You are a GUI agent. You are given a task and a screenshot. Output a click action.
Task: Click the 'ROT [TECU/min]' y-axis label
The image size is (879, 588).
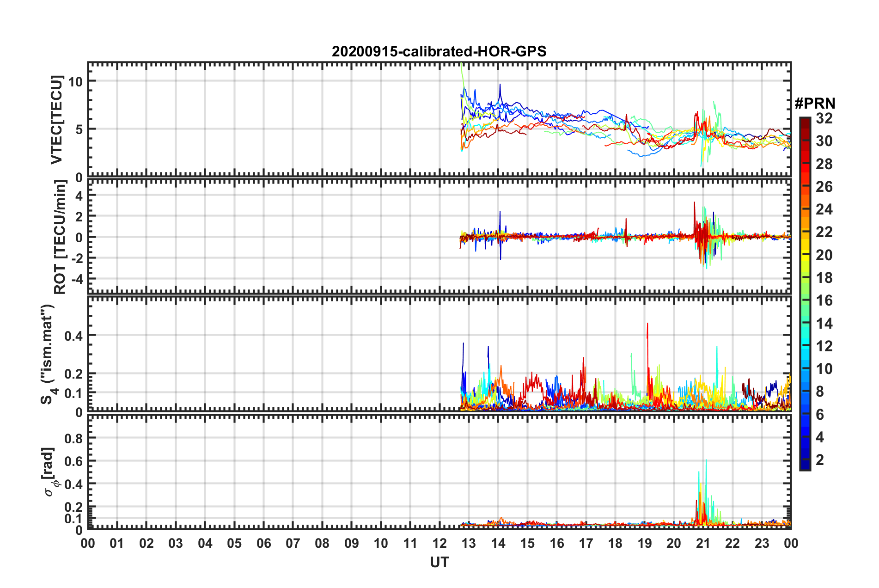(60, 237)
